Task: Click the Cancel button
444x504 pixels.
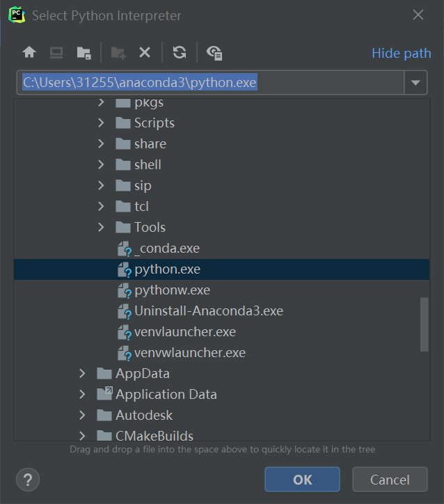Action: [390, 480]
